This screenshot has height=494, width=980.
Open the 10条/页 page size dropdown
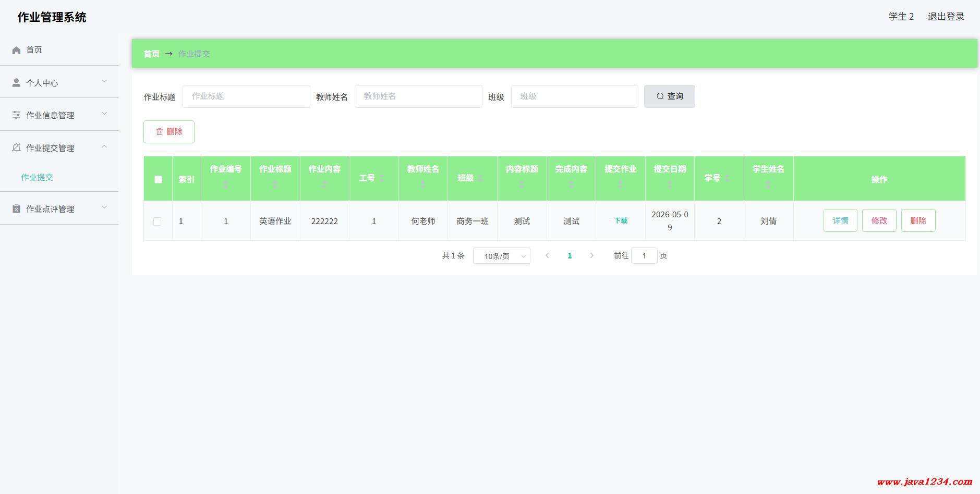click(501, 256)
